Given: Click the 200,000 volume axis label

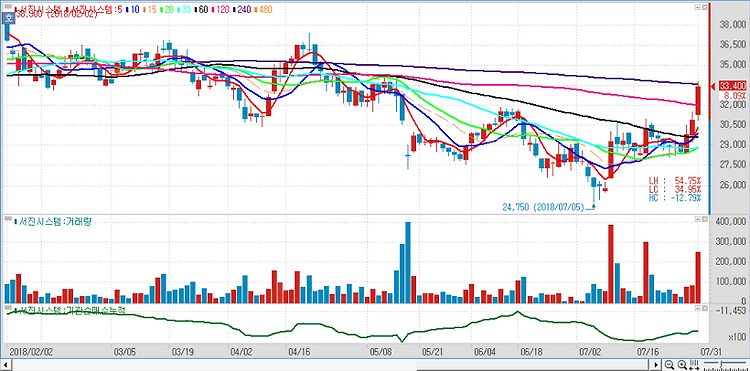Looking at the screenshot, I should tap(730, 262).
